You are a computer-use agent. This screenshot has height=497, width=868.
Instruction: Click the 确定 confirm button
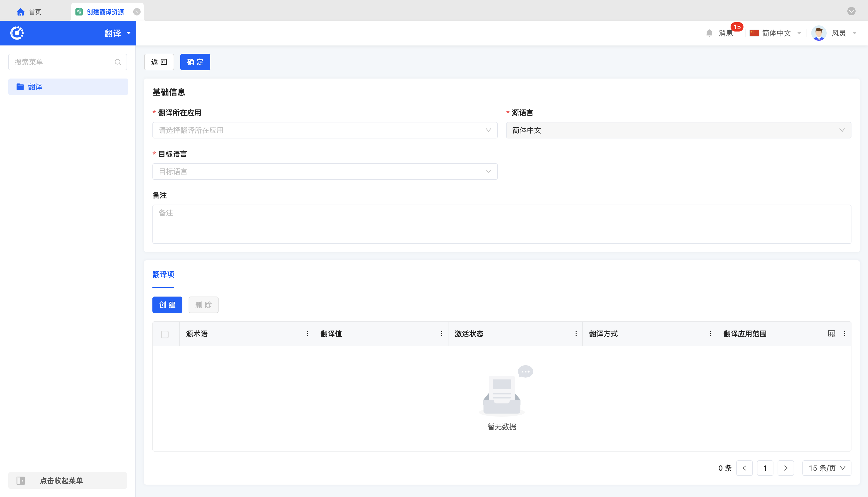(195, 62)
